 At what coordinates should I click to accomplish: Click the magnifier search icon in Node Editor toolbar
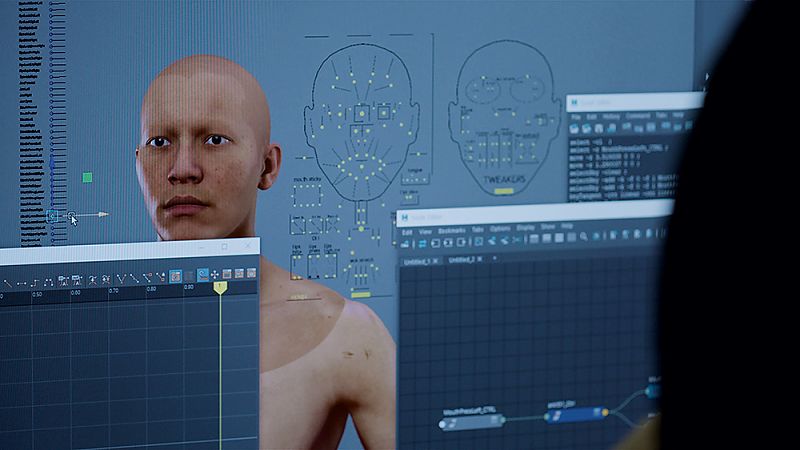(583, 236)
